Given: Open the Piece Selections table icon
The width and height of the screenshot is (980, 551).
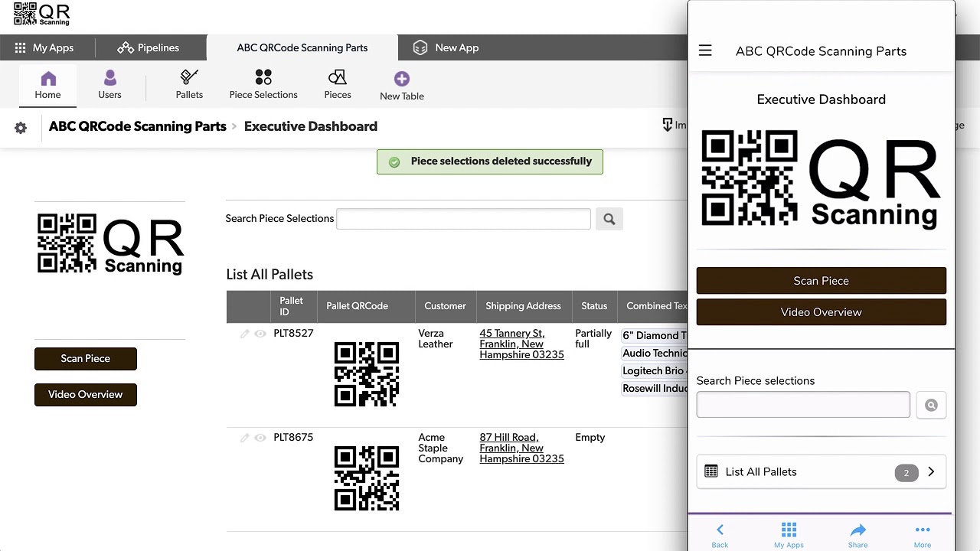Looking at the screenshot, I should pyautogui.click(x=263, y=85).
